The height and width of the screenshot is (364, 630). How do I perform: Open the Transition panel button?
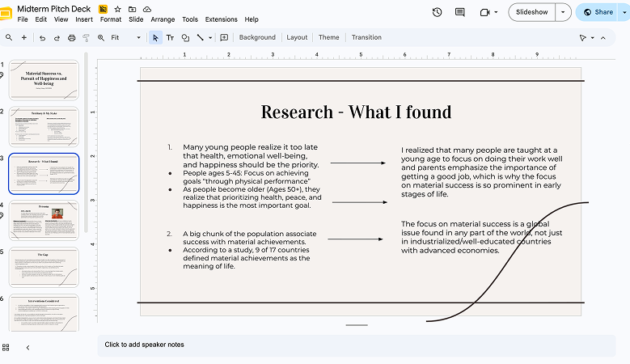[x=366, y=37]
